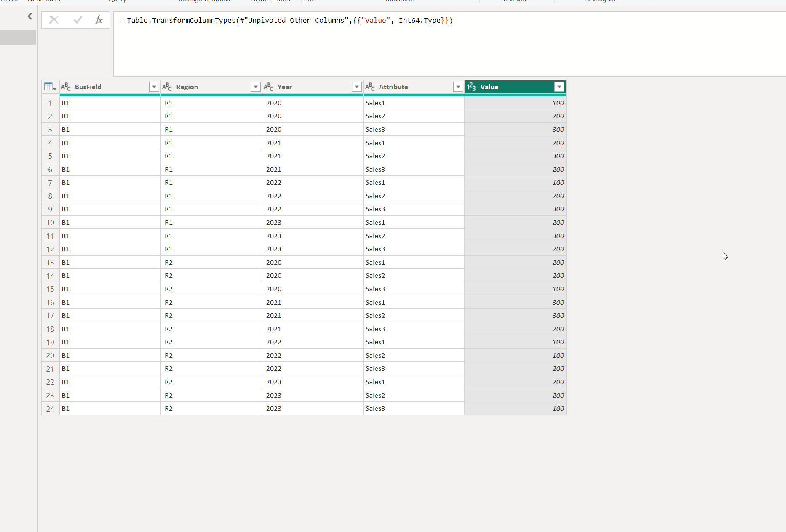
Task: Click the Value cell in row 24
Action: [x=515, y=409]
